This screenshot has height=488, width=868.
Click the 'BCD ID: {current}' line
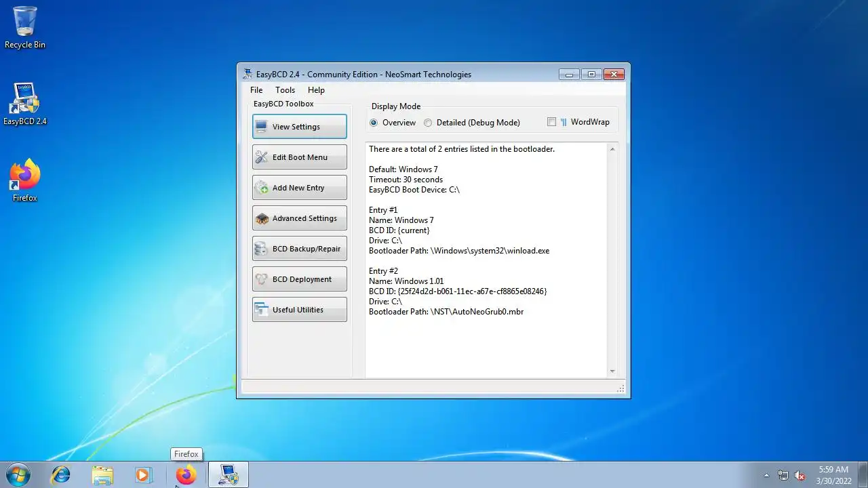pyautogui.click(x=399, y=230)
